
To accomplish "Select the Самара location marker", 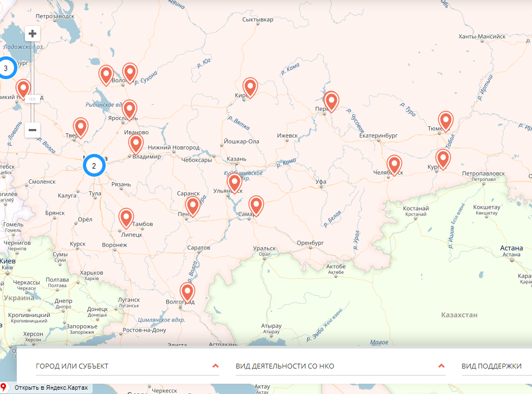I will 256,205.
